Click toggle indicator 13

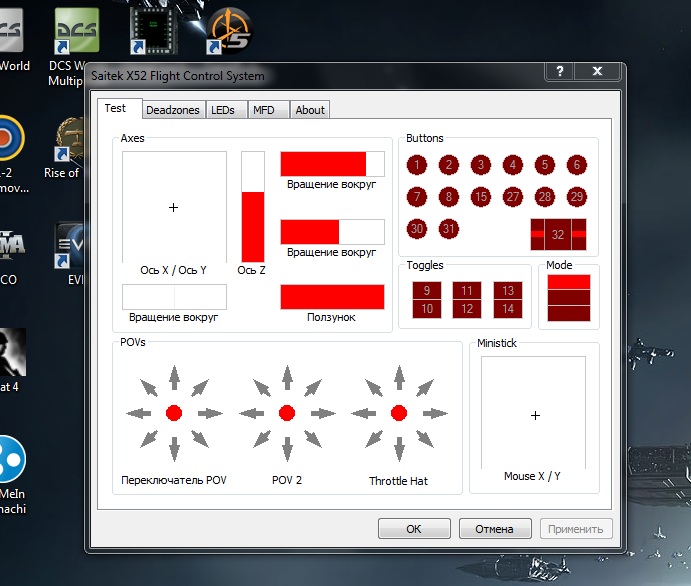click(508, 290)
